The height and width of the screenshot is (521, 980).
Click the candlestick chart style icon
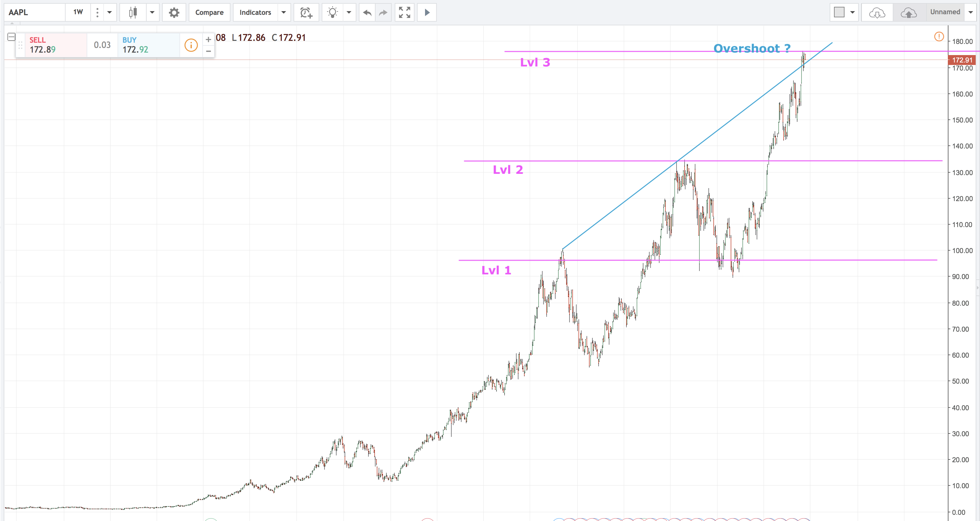tap(133, 13)
